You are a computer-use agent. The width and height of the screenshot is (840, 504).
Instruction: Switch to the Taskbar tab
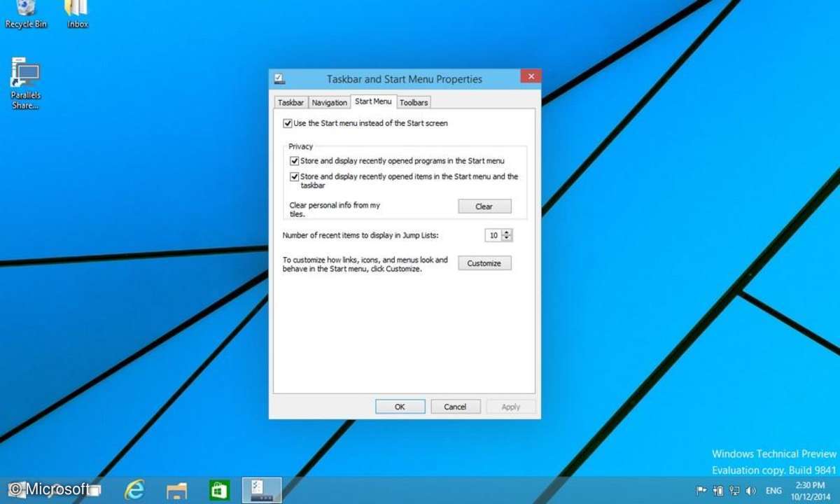290,102
